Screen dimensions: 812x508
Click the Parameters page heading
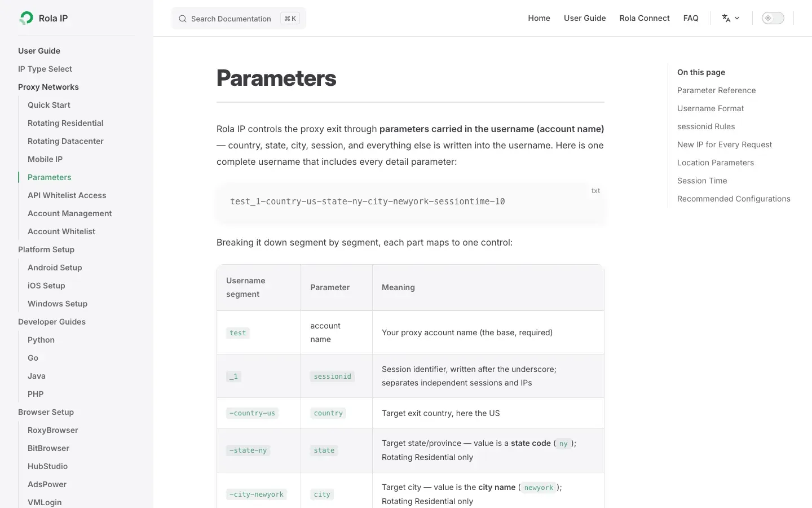click(276, 78)
